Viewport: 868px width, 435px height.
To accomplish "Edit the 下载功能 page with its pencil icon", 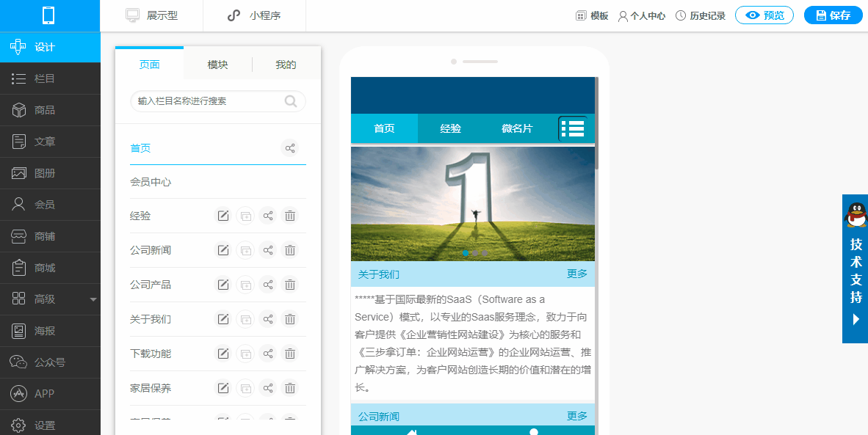I will [223, 354].
